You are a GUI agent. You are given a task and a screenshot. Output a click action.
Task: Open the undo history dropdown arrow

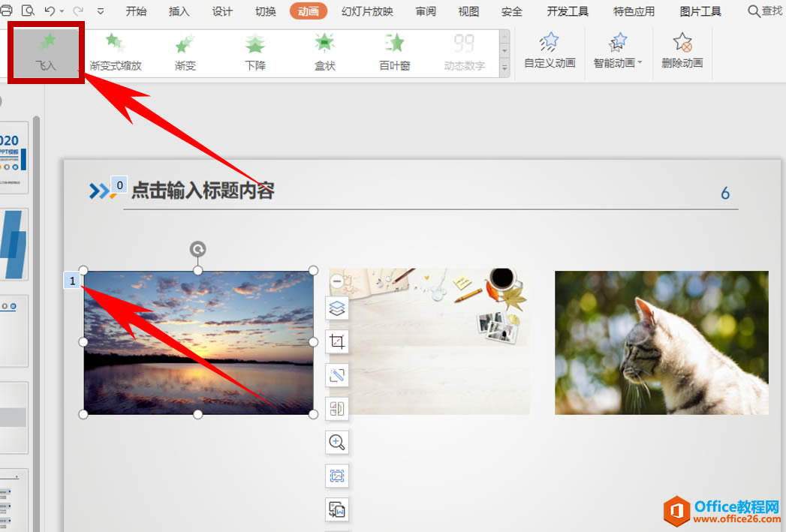pos(62,11)
